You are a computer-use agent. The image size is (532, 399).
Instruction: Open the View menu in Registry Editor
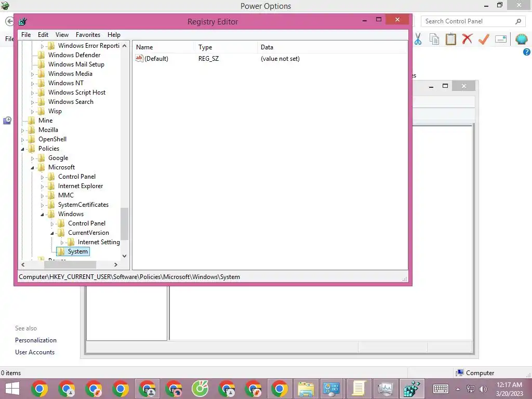click(x=62, y=35)
